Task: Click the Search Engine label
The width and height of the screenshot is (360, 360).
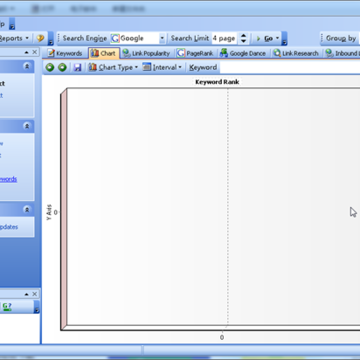Action: (x=85, y=38)
